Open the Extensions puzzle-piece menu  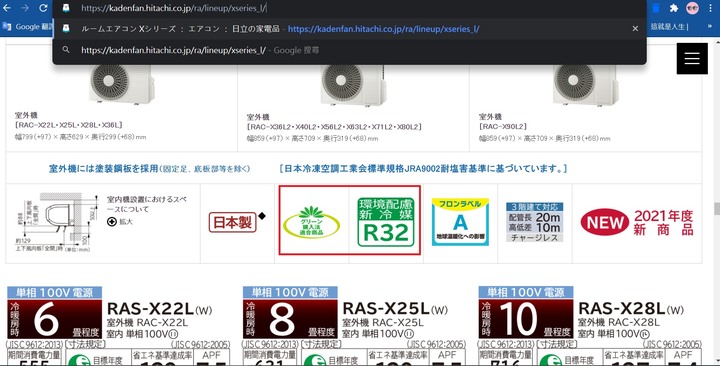[x=674, y=8]
